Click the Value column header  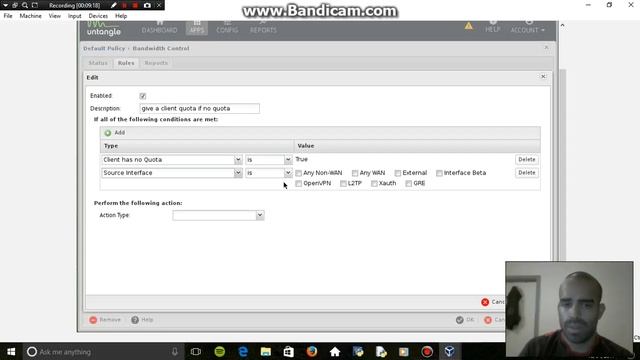(x=417, y=146)
